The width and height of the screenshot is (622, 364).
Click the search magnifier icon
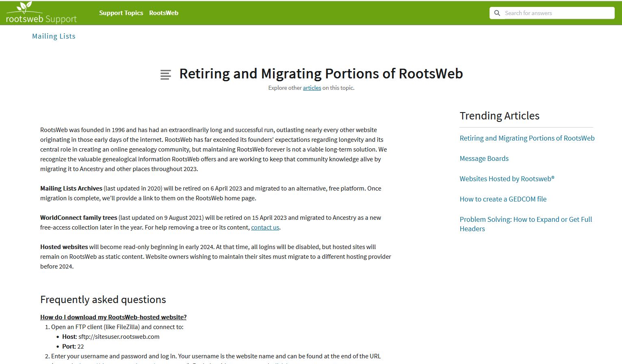pyautogui.click(x=497, y=13)
